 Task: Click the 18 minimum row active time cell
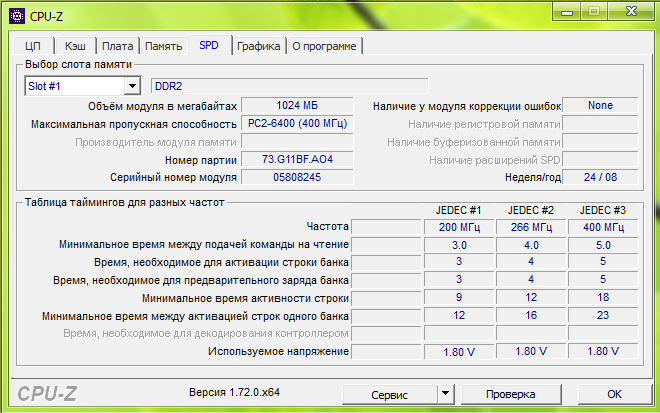[603, 297]
